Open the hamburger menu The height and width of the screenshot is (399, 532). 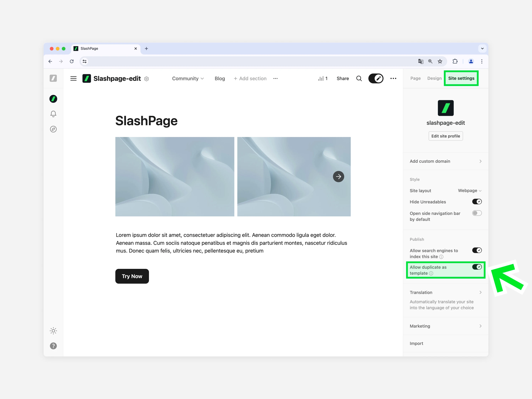[x=73, y=78]
